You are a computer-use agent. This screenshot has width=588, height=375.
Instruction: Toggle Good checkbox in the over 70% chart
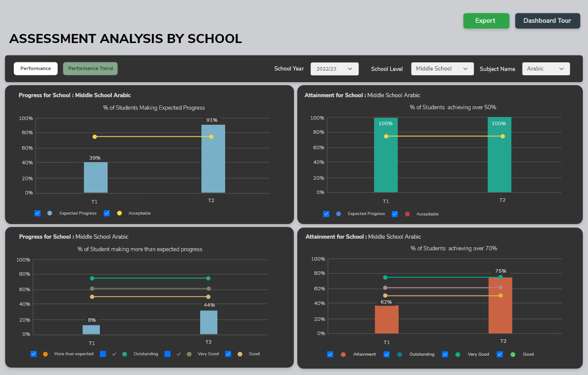[500, 354]
